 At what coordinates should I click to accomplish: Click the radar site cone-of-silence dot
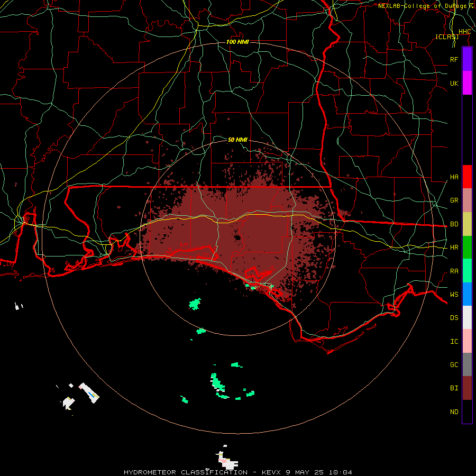coord(237,237)
